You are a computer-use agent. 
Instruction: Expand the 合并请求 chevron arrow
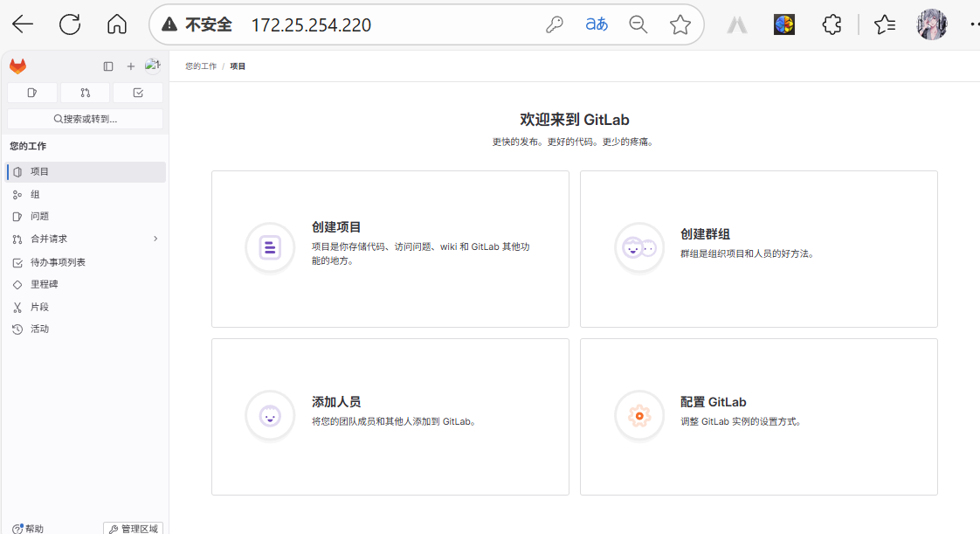155,239
